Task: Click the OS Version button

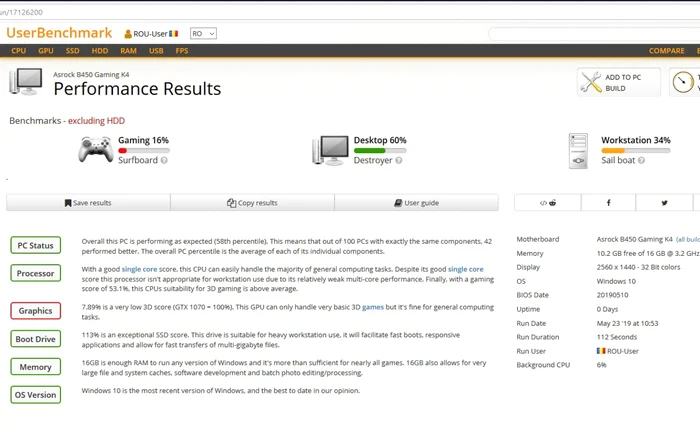Action: [x=36, y=395]
